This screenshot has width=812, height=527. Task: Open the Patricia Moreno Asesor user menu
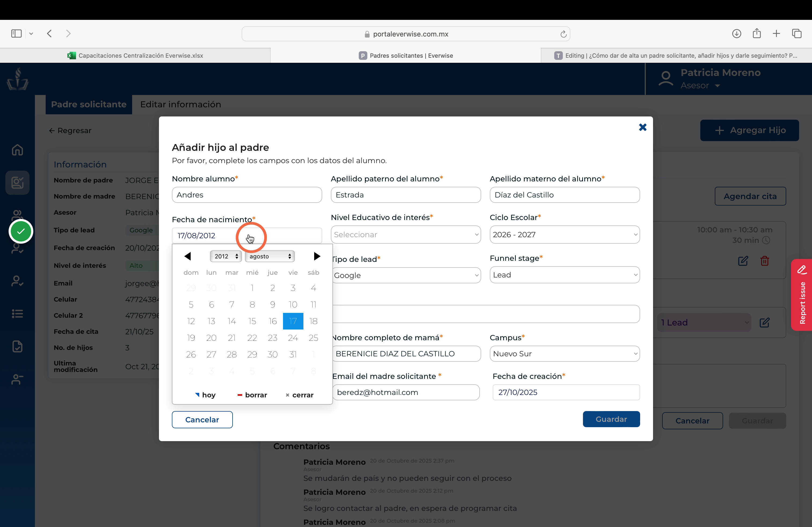710,79
